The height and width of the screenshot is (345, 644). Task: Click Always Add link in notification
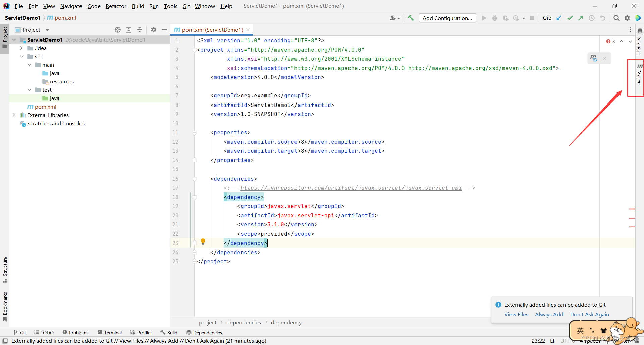[x=549, y=314]
